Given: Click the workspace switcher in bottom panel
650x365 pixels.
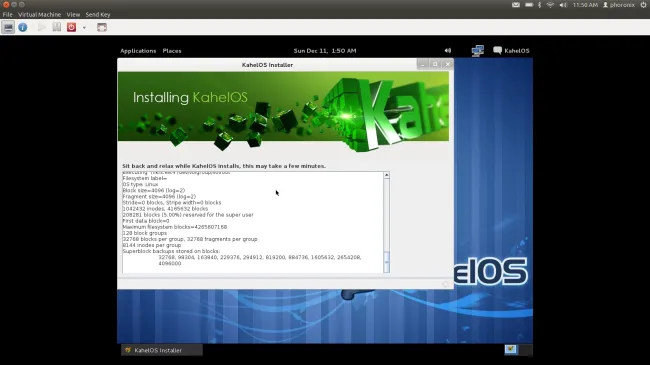Looking at the screenshot, I should click(x=518, y=350).
